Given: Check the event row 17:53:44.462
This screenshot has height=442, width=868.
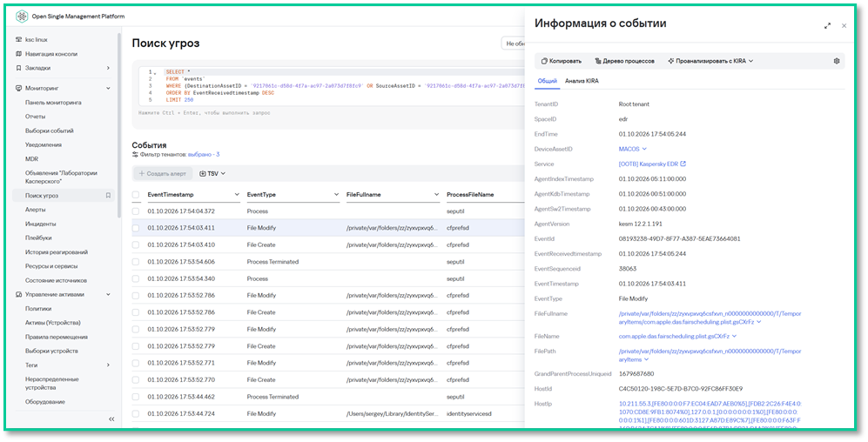Looking at the screenshot, I should (136, 398).
